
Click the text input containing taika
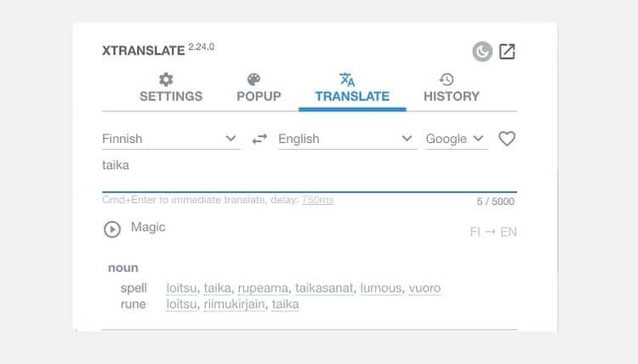(309, 166)
